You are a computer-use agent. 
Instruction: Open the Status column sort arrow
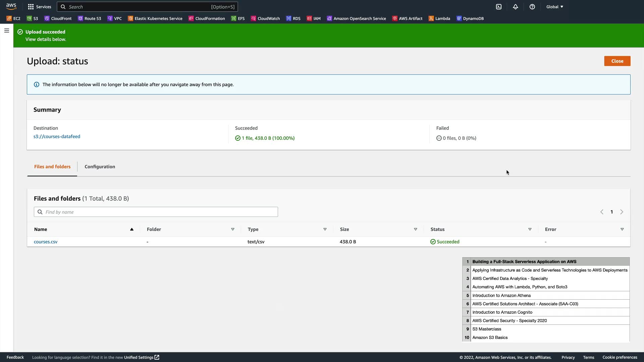[x=530, y=229]
